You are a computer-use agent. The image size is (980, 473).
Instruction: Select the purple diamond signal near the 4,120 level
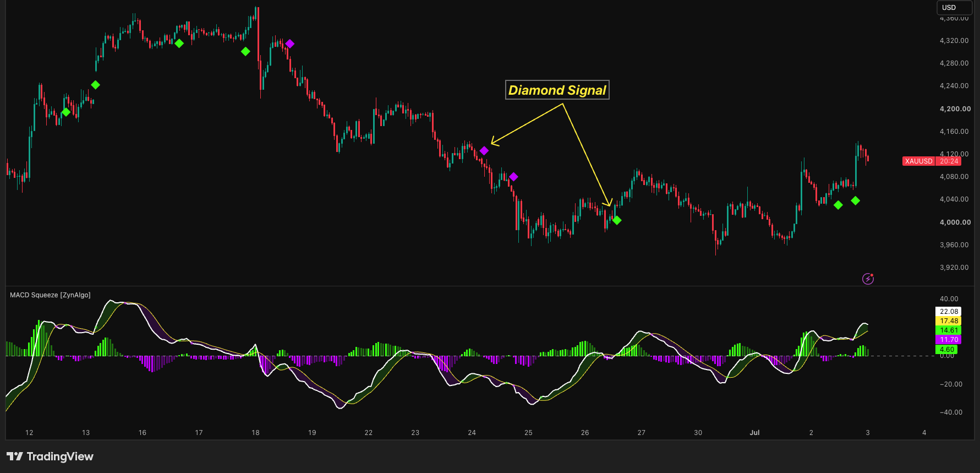[x=484, y=150]
